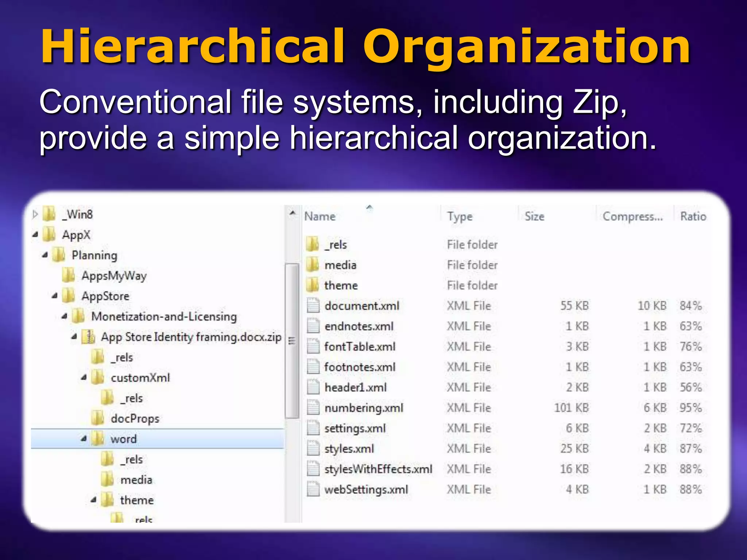Click the 55 KB size cell
747x560 pixels.
[574, 306]
